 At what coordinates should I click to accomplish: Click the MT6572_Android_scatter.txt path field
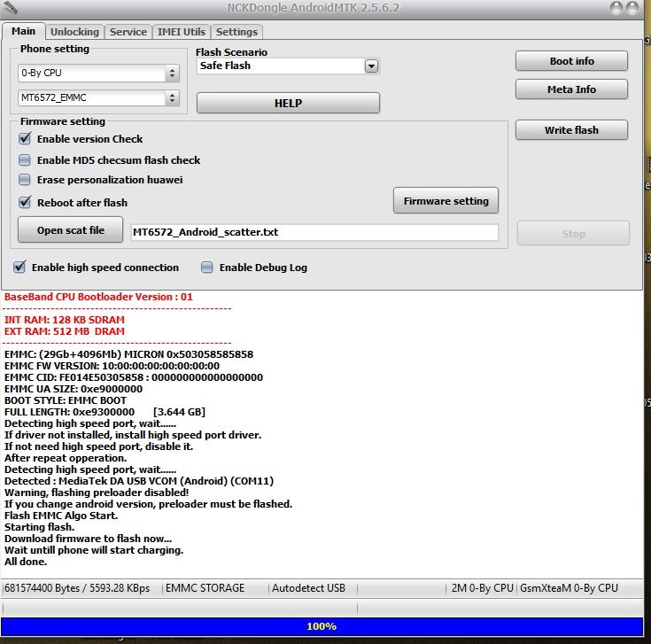click(314, 232)
